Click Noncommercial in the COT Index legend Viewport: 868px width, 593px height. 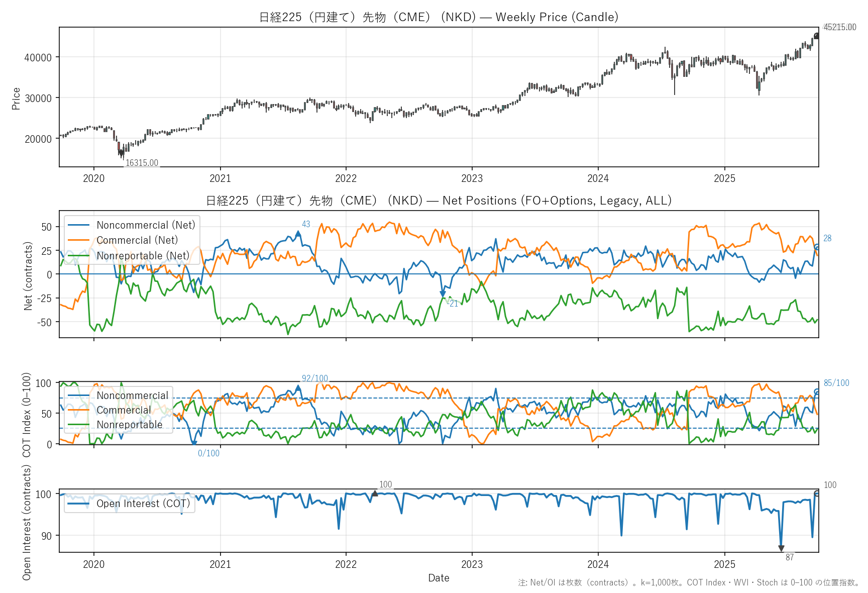click(132, 396)
